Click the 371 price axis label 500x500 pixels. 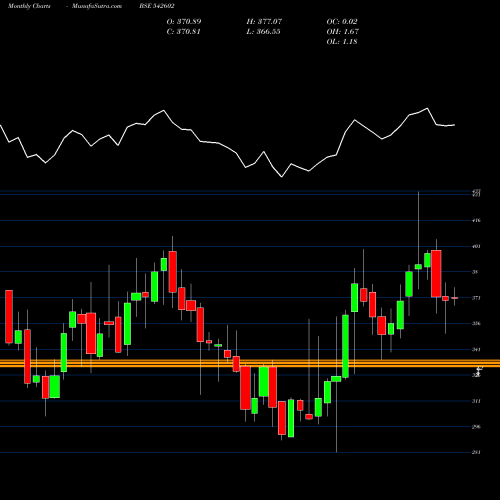(x=476, y=298)
